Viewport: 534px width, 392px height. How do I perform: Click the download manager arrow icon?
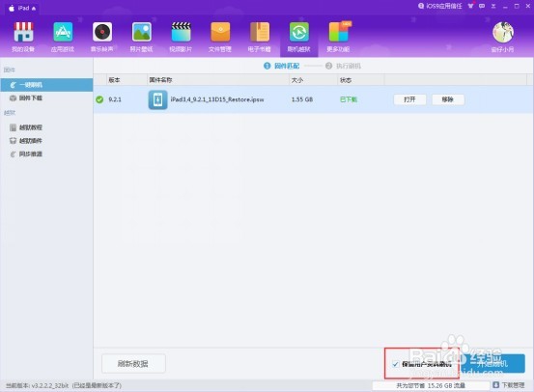496,385
